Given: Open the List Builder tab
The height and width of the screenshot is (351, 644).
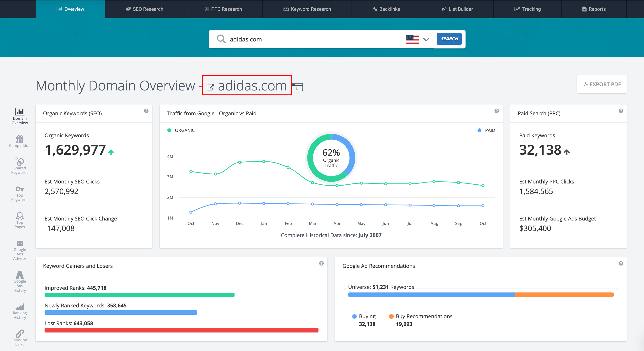Looking at the screenshot, I should [457, 9].
